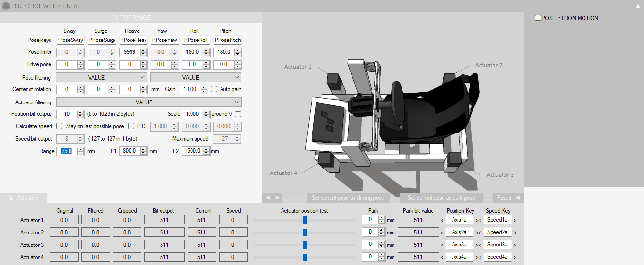
Task: Click the PPoseHeave pose key field
Action: coord(133,40)
